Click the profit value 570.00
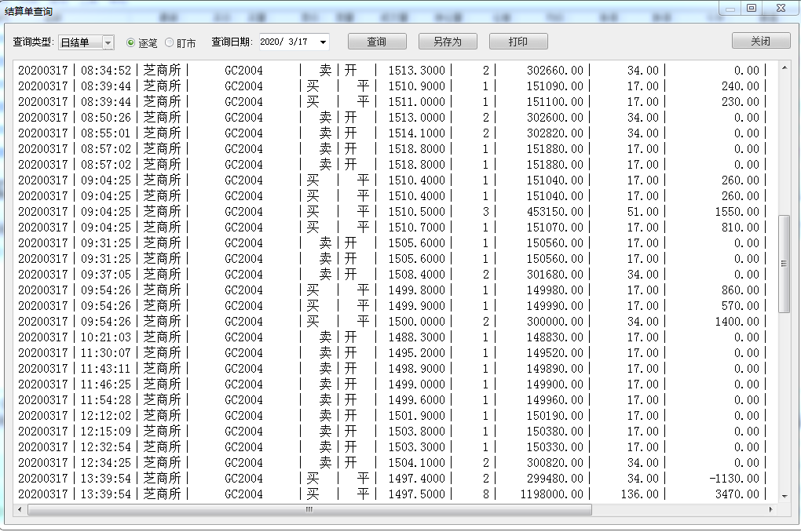Screen dimensions: 801x532 coord(741,306)
